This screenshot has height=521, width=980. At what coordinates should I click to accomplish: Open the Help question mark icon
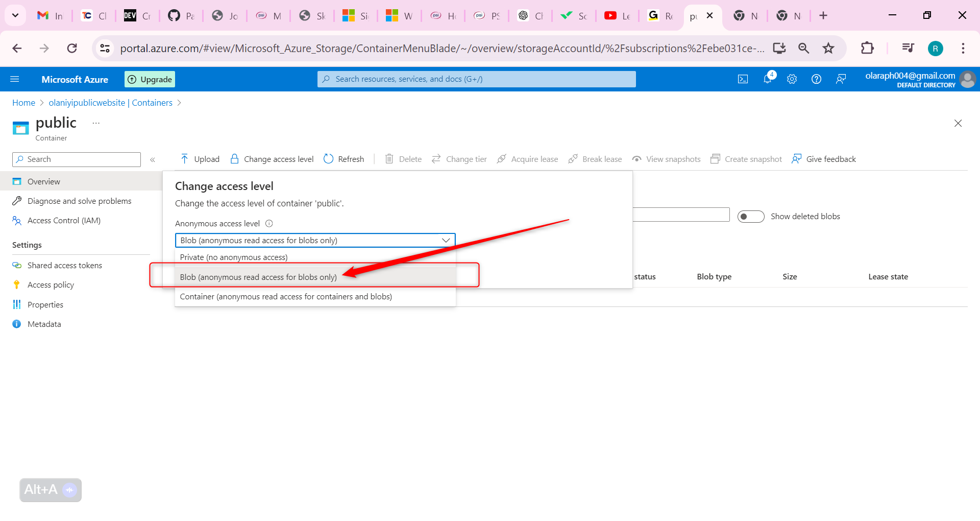[816, 79]
